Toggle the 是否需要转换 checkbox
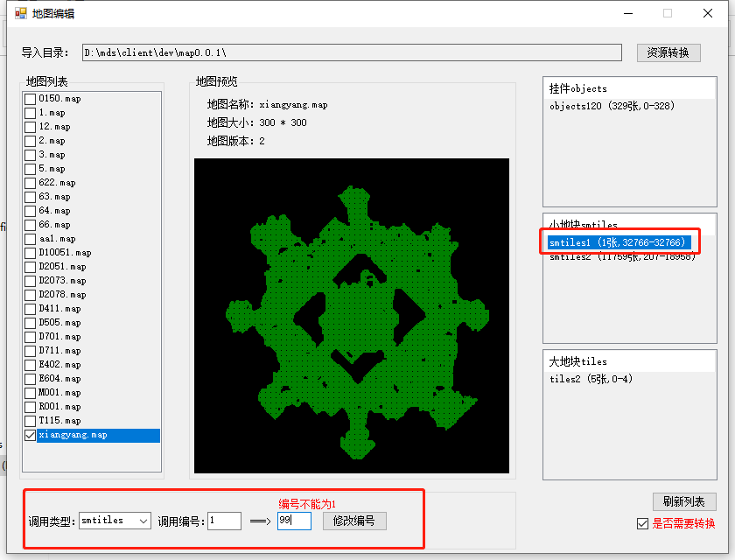The width and height of the screenshot is (735, 560). [x=643, y=524]
